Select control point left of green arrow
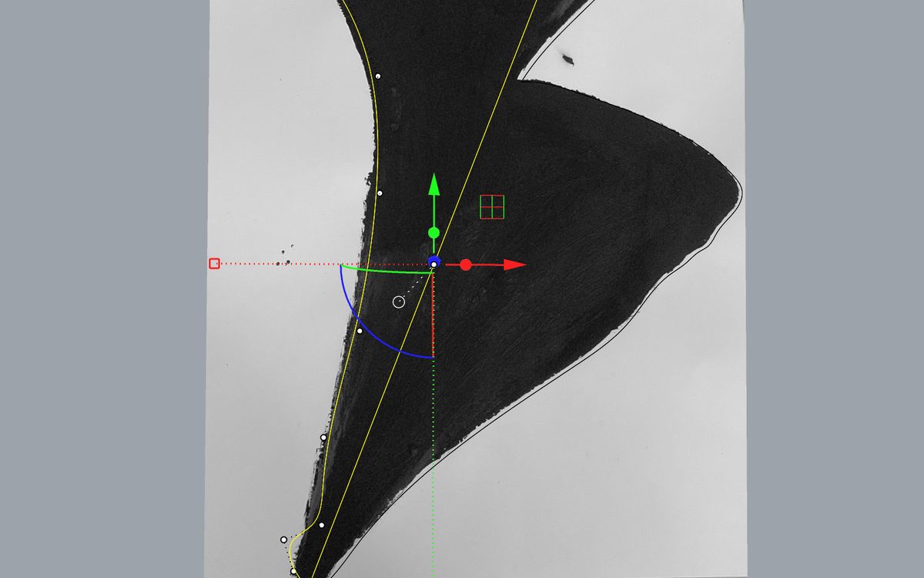The height and width of the screenshot is (578, 924). pos(380,193)
